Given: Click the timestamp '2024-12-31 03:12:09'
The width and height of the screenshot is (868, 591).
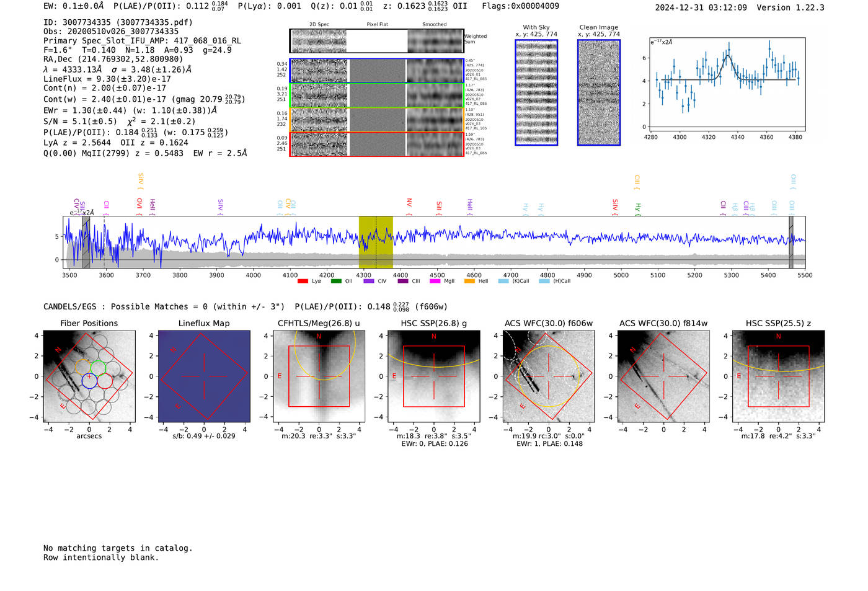Looking at the screenshot, I should (701, 7).
